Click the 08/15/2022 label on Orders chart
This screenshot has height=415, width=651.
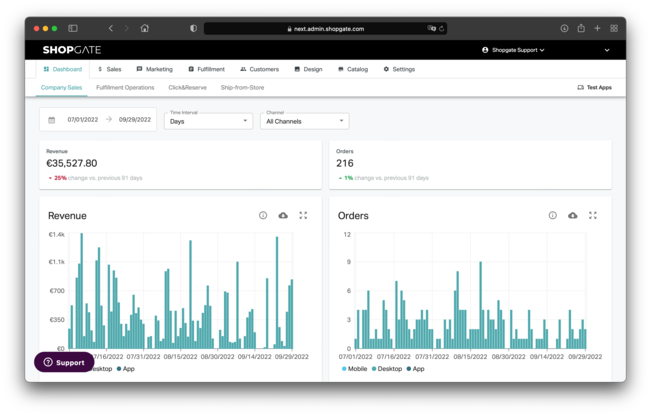pos(470,357)
